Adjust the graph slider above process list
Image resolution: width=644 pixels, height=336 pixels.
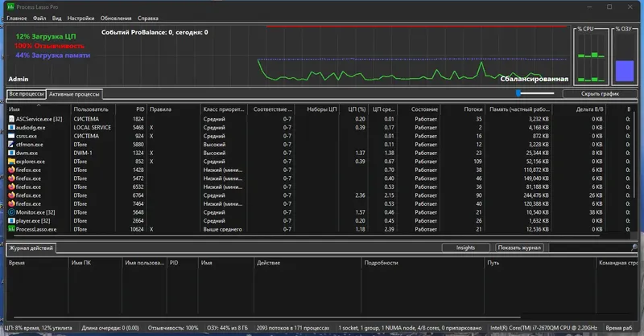535,93
